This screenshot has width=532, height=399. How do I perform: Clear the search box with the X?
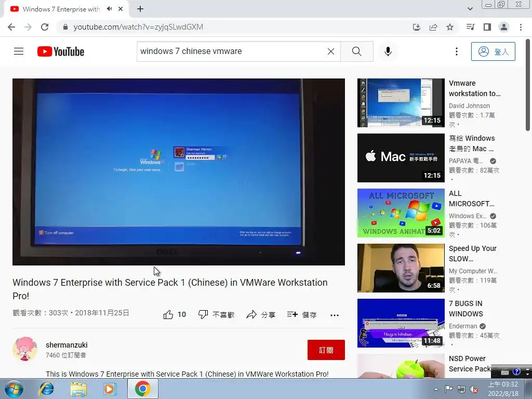click(331, 51)
